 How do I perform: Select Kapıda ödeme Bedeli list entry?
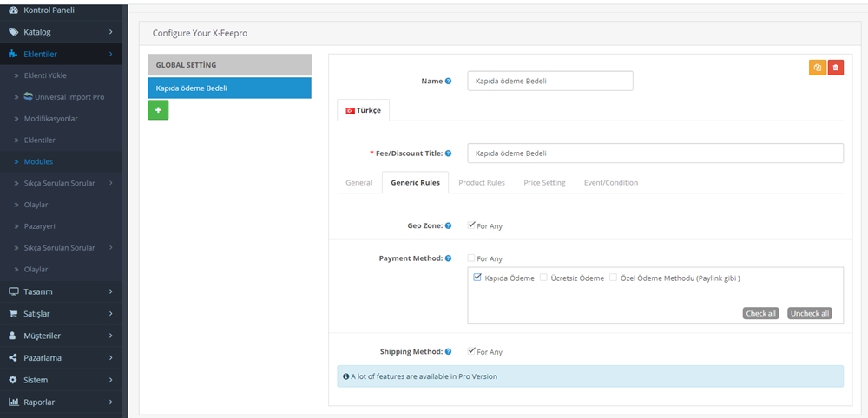tap(230, 88)
